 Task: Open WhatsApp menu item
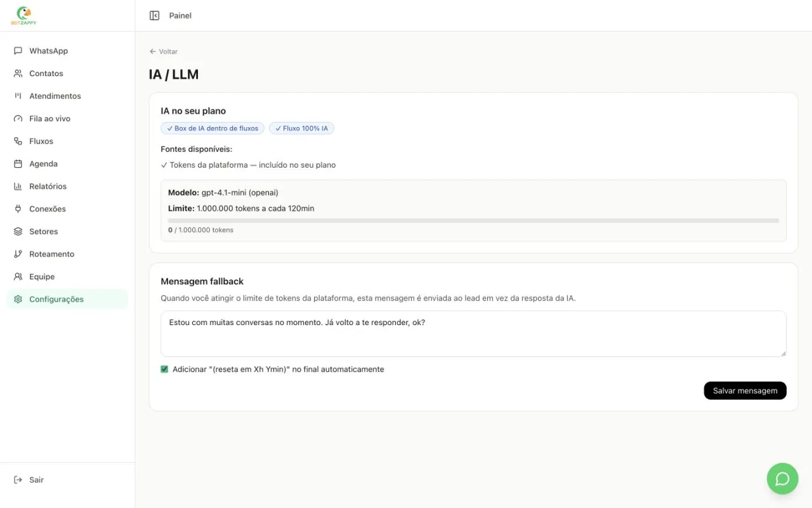[x=67, y=51]
